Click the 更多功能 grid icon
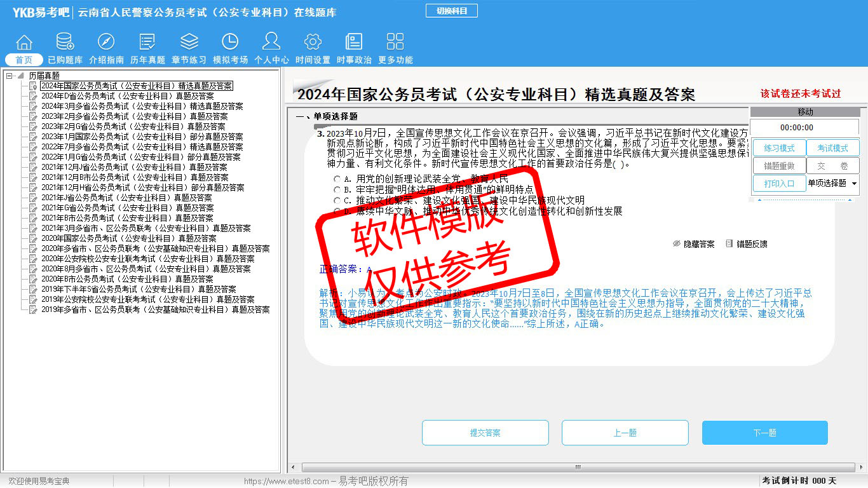The image size is (868, 488). 395,43
